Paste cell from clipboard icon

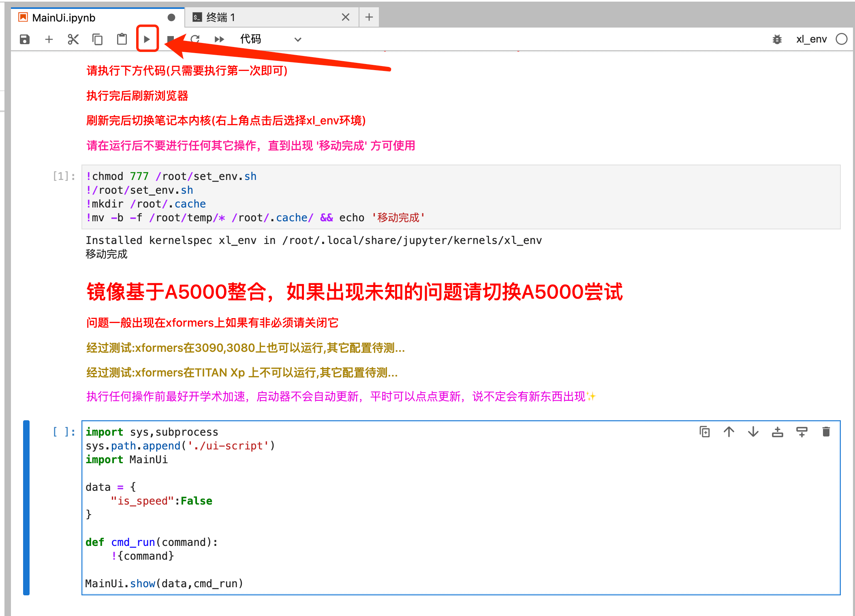point(122,39)
